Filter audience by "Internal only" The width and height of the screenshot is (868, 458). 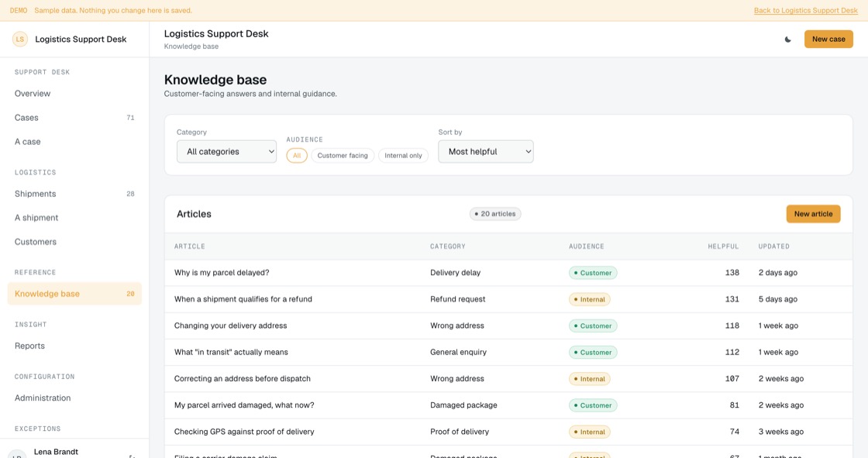coord(403,156)
